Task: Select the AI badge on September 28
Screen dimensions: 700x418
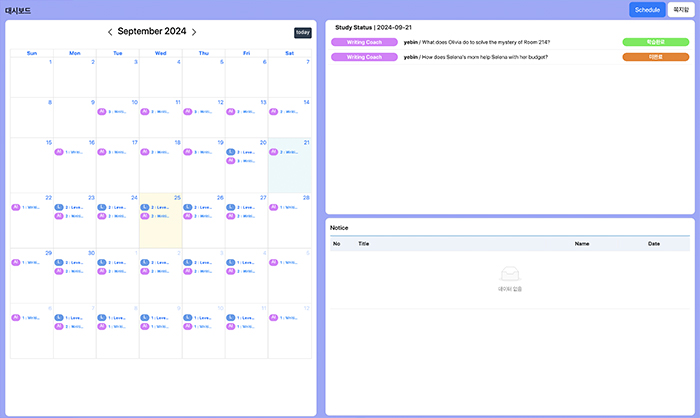Action: 273,207
